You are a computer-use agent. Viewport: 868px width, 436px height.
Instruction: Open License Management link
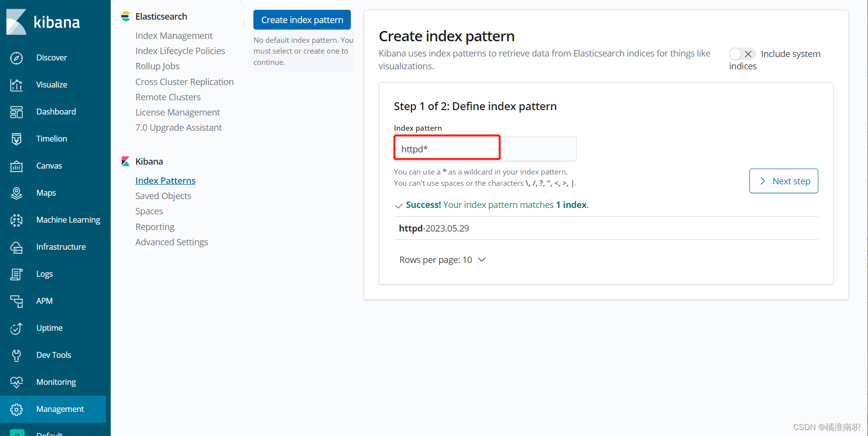click(x=178, y=112)
